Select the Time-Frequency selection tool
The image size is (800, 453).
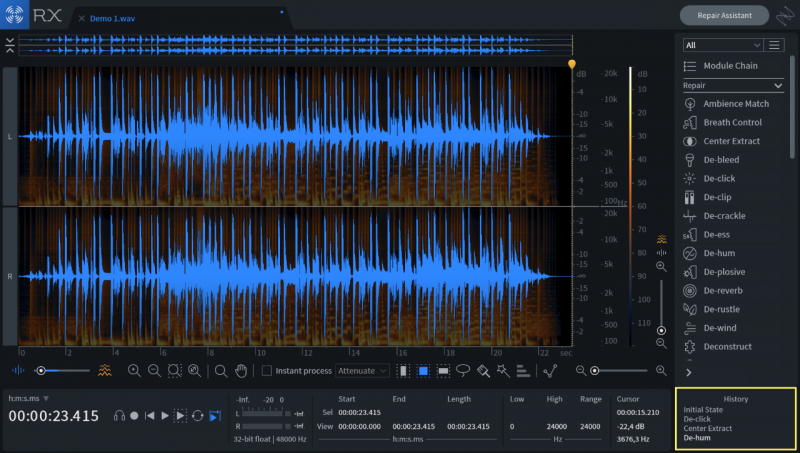pos(423,371)
